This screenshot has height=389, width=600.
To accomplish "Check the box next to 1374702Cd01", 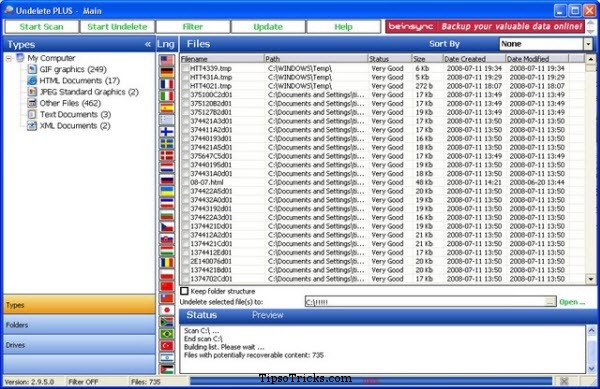I will click(x=186, y=279).
